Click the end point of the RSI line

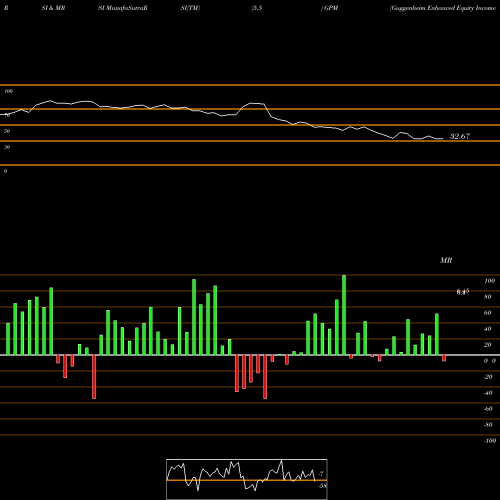[x=443, y=139]
